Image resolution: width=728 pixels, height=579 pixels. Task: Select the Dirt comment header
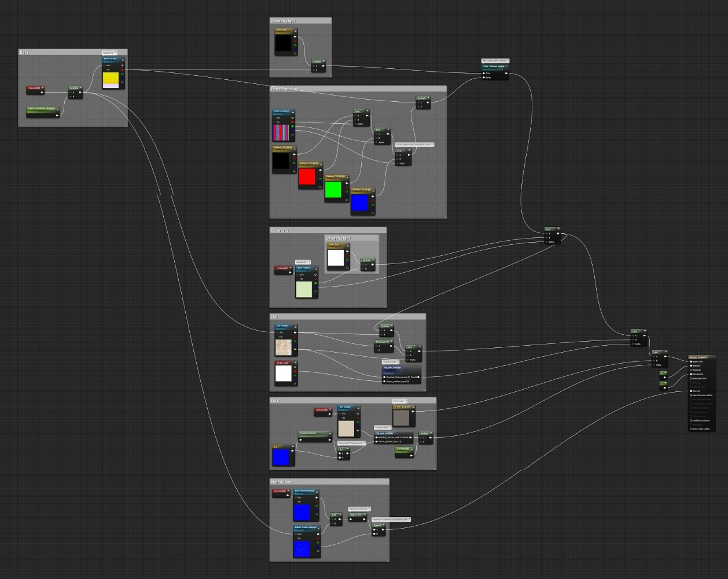point(348,317)
